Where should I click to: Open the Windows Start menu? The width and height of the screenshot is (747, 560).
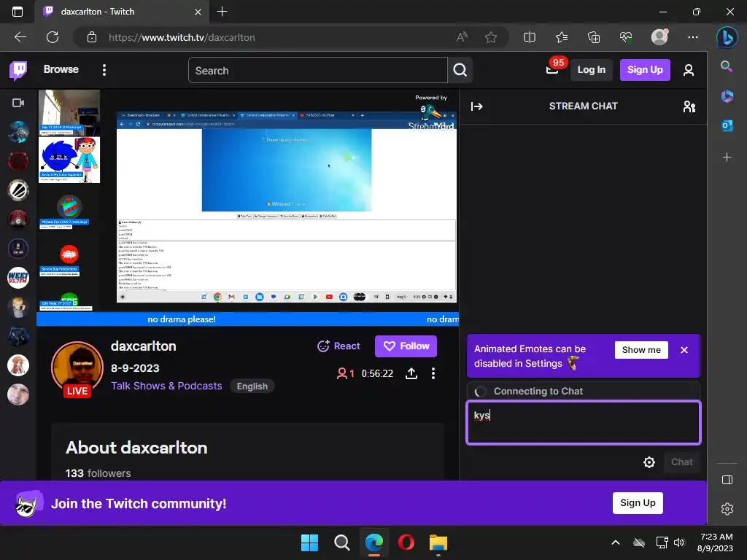click(x=309, y=542)
